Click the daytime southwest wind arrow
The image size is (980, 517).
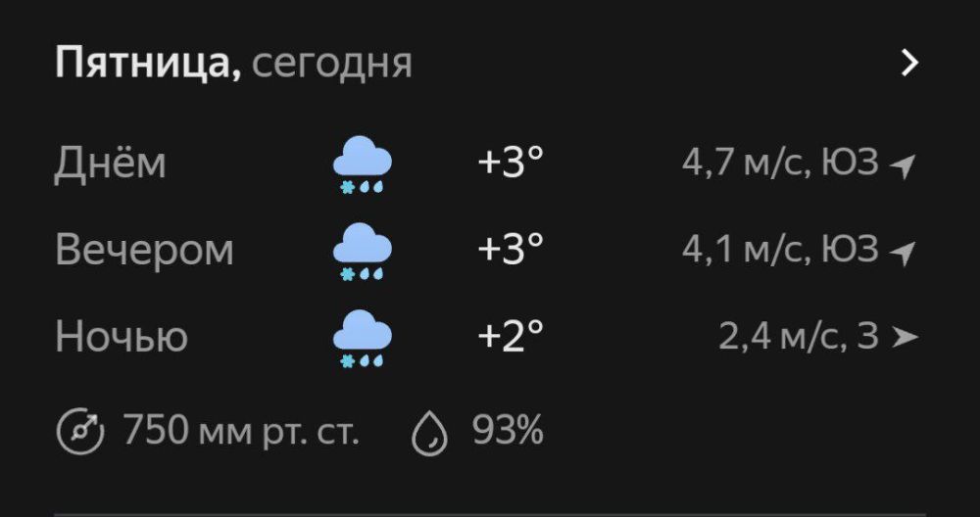pyautogui.click(x=903, y=166)
